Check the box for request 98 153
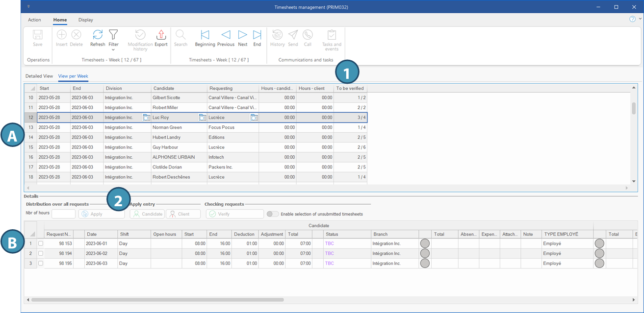This screenshot has width=644, height=313. point(41,243)
